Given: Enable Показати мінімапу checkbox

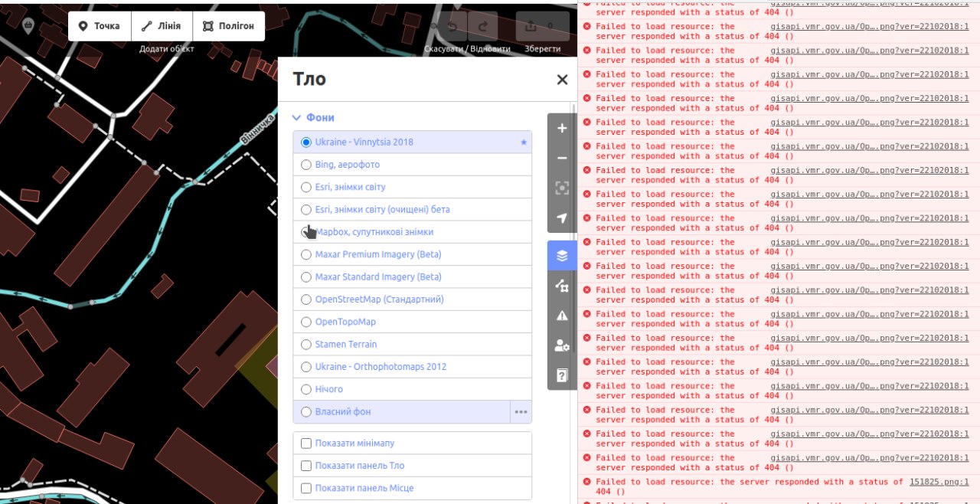Looking at the screenshot, I should click(x=306, y=443).
